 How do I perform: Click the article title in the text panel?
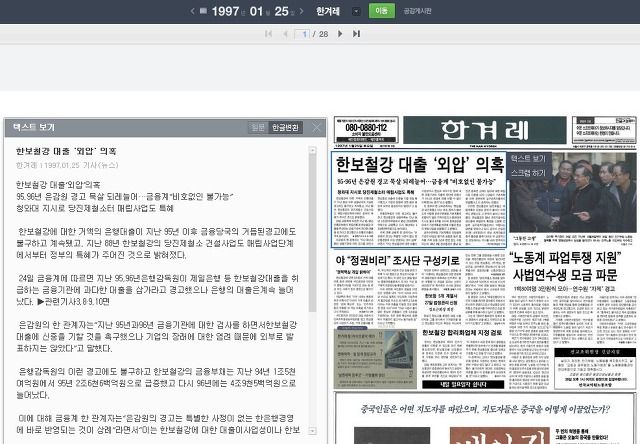coord(66,151)
